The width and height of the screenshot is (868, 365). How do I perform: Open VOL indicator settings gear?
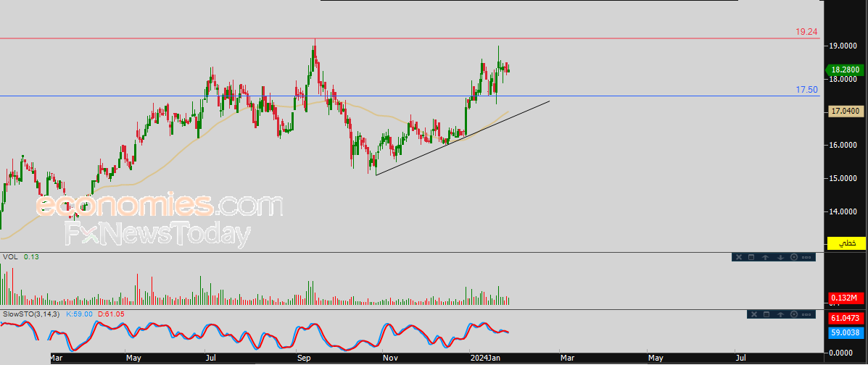(x=794, y=257)
